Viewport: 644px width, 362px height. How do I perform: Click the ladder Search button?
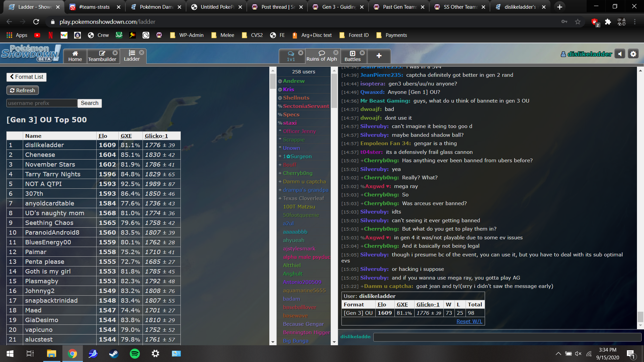(x=90, y=103)
